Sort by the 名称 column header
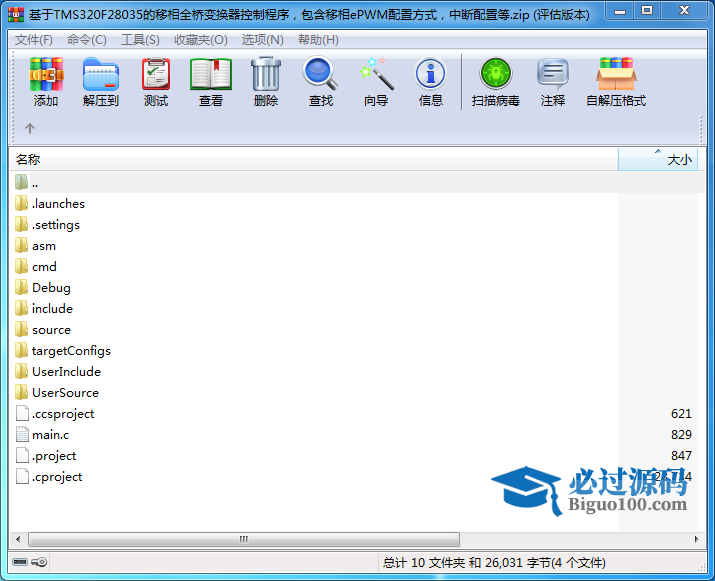 300,159
